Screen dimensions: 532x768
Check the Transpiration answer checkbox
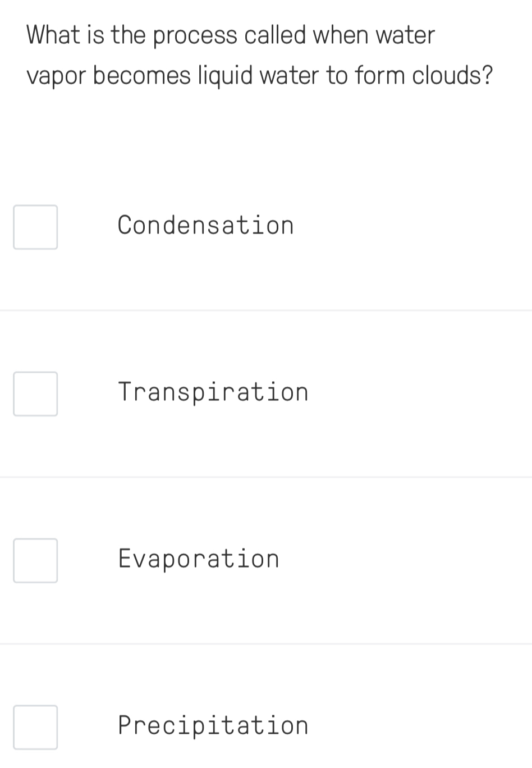coord(35,394)
